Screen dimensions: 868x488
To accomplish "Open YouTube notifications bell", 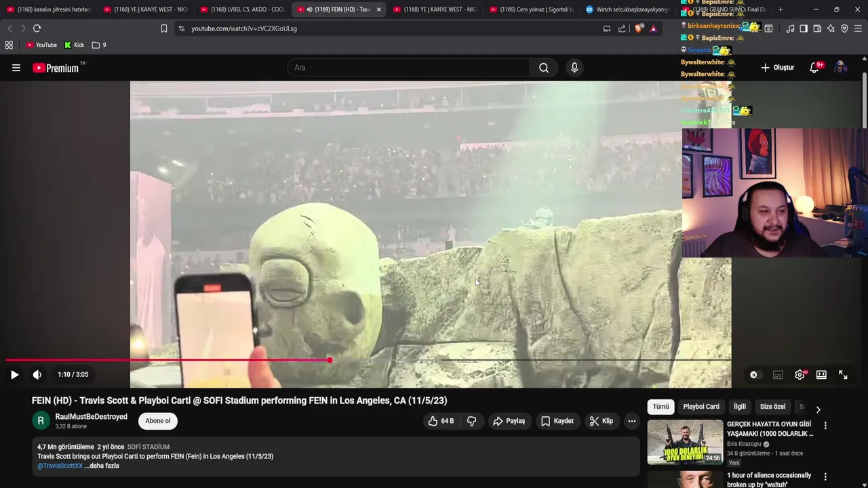I will pos(815,68).
